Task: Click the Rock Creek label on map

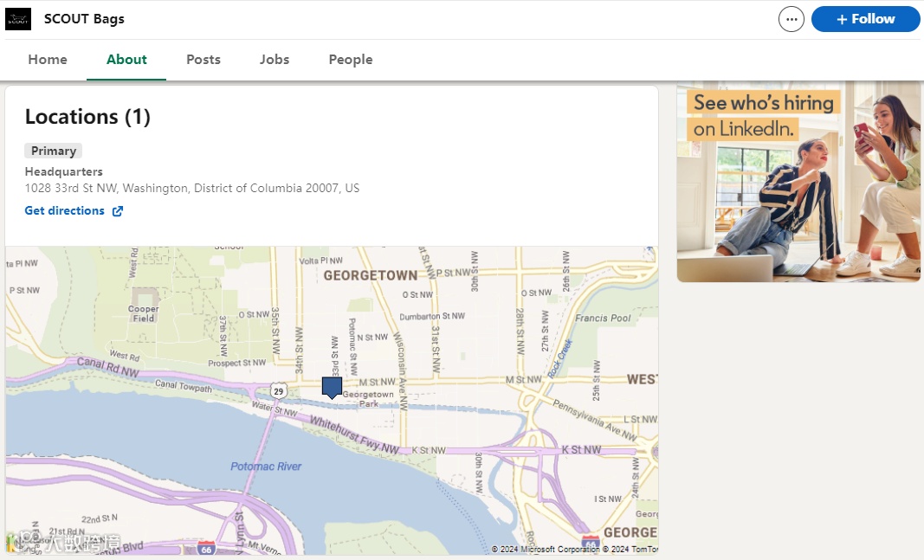Action: (559, 358)
